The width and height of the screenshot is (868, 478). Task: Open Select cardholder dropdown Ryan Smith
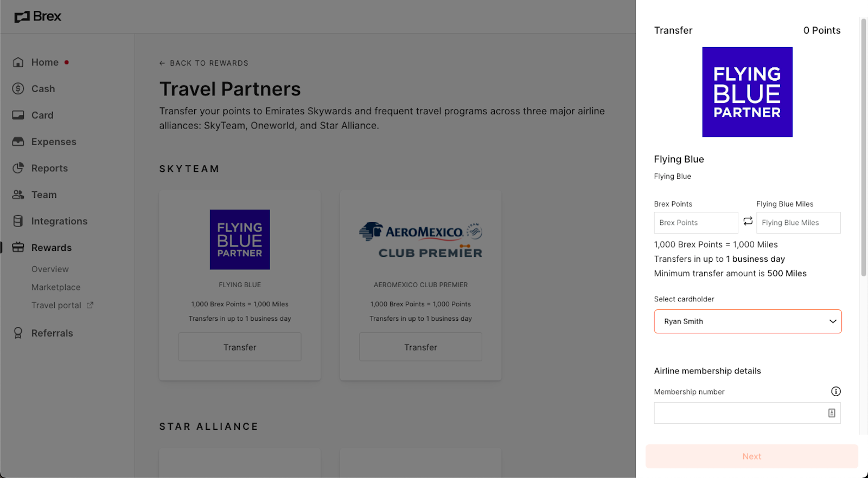coord(748,321)
